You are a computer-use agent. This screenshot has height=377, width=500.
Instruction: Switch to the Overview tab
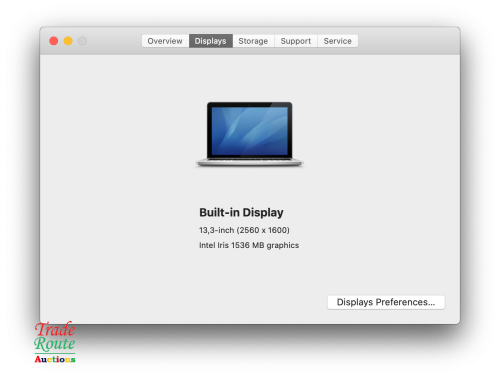pos(165,41)
